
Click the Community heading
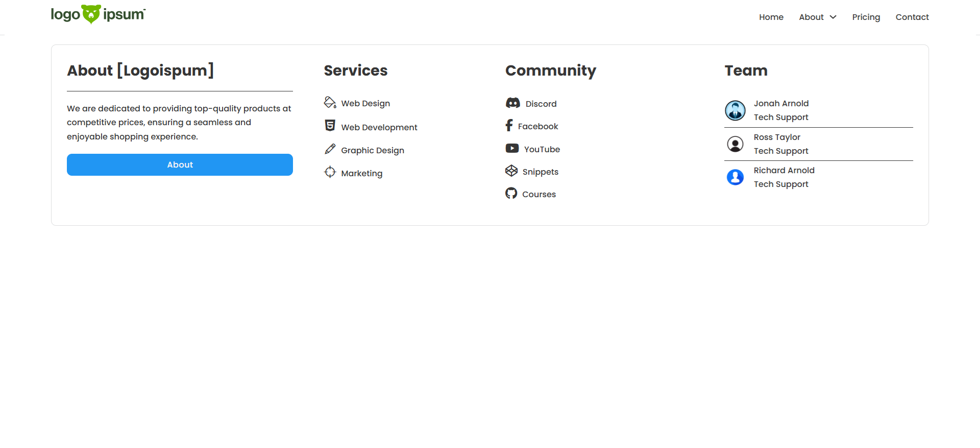click(x=551, y=70)
